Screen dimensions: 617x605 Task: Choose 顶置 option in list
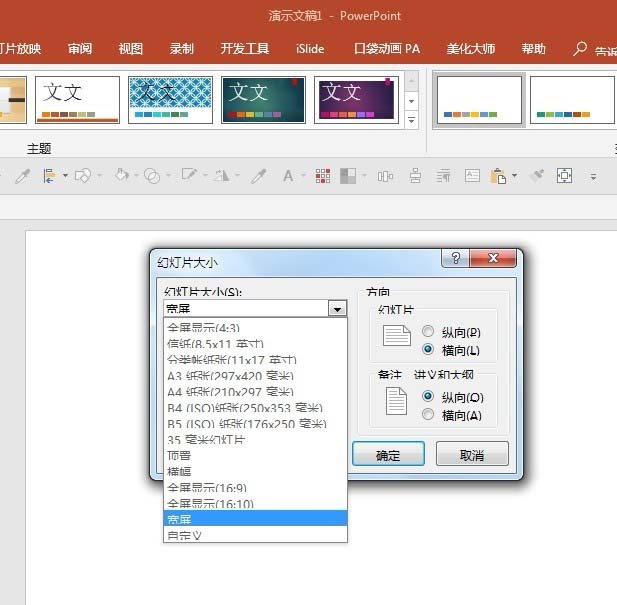(255, 456)
